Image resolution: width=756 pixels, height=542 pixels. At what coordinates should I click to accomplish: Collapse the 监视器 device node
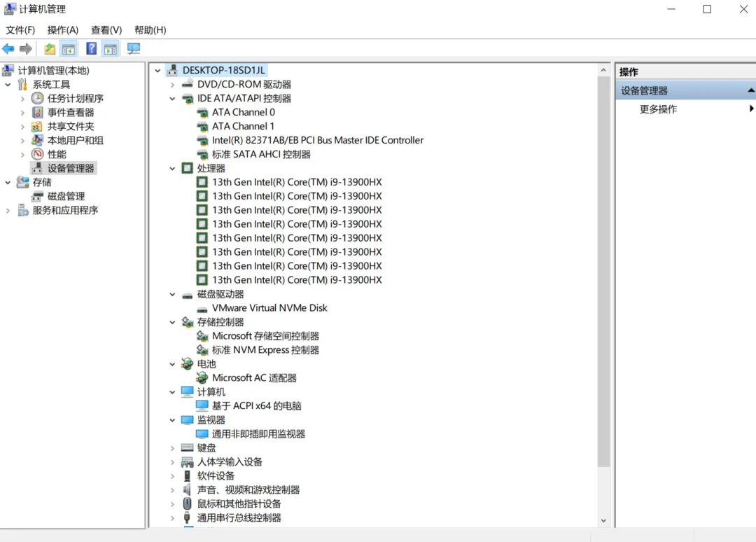tap(173, 420)
